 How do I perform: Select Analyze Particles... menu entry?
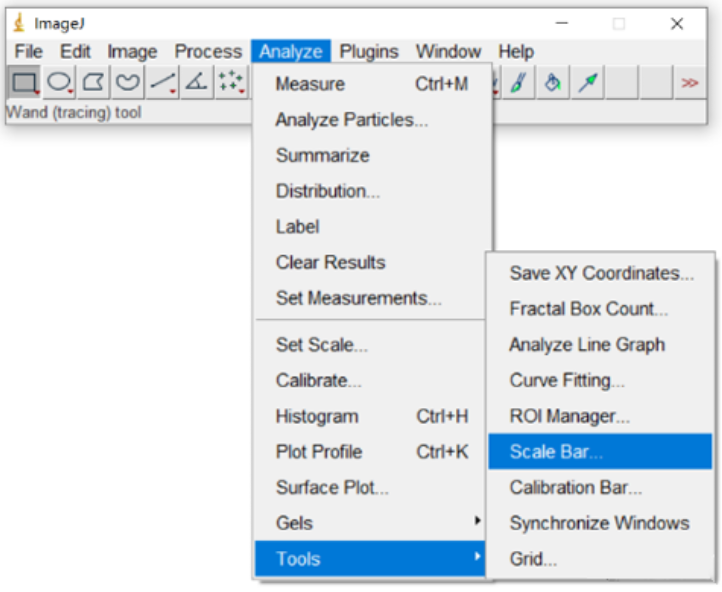tap(352, 120)
